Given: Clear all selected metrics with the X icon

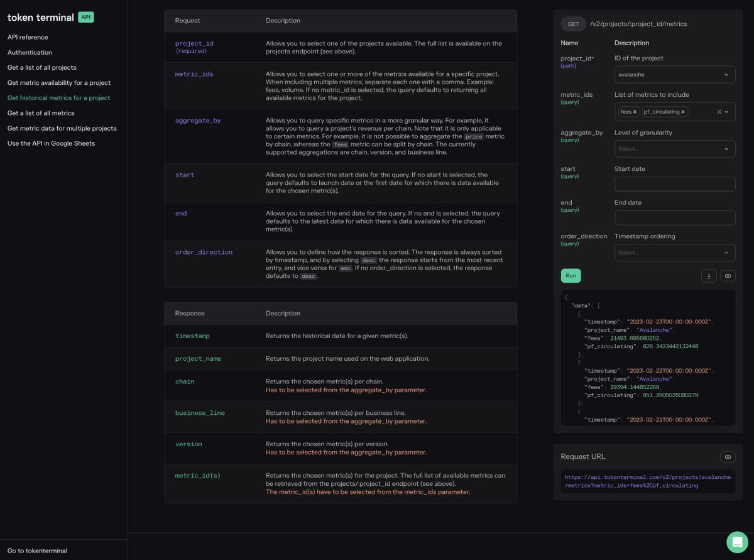Looking at the screenshot, I should coord(719,111).
